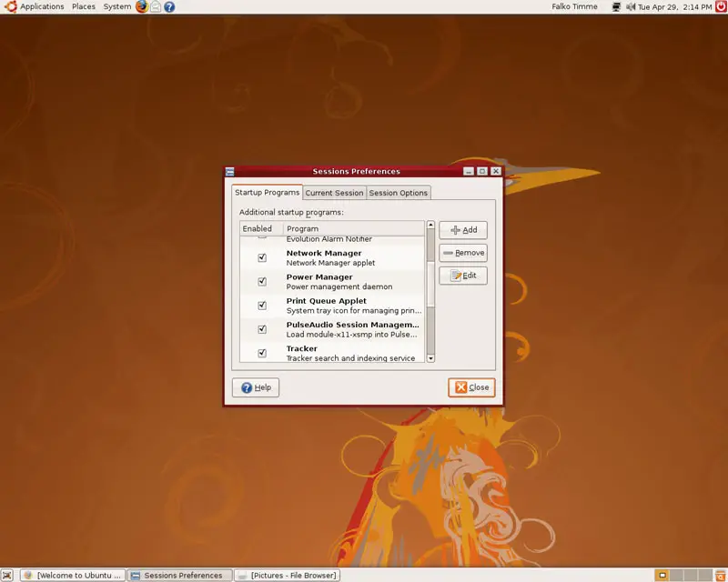Toggle the Print Queue Applet checkbox
Image resolution: width=728 pixels, height=582 pixels.
(x=262, y=306)
